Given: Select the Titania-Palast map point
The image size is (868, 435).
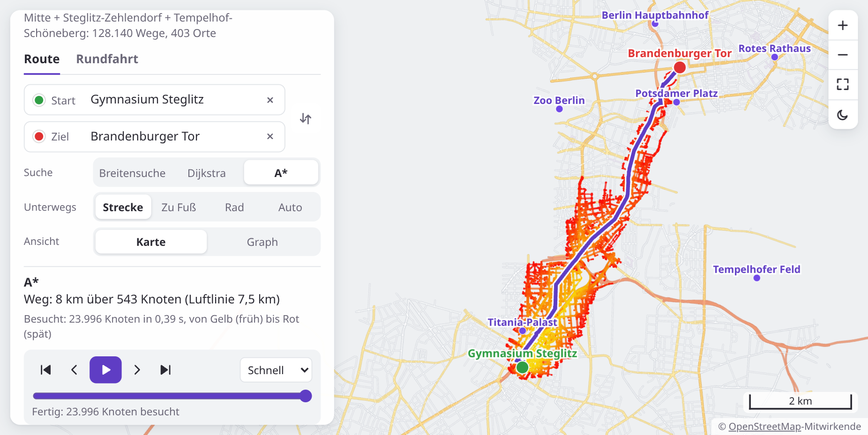Looking at the screenshot, I should pyautogui.click(x=523, y=331).
